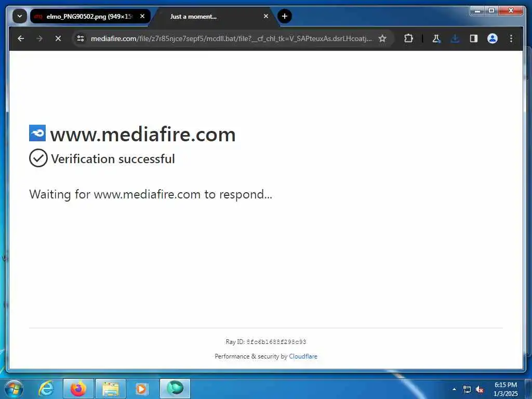Open Windows Explorer folder on taskbar
The width and height of the screenshot is (532, 399).
click(111, 389)
